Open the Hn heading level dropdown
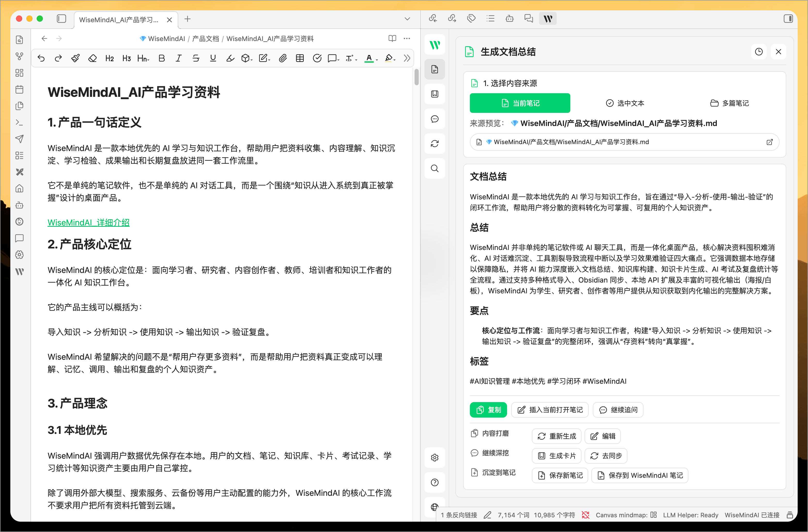 point(143,58)
